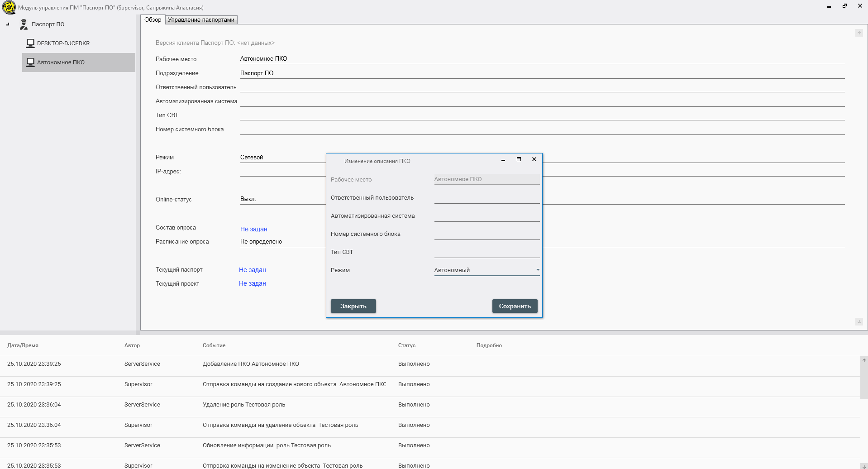Click the Закрыть button in the dialog
The image size is (868, 469).
[x=353, y=306]
